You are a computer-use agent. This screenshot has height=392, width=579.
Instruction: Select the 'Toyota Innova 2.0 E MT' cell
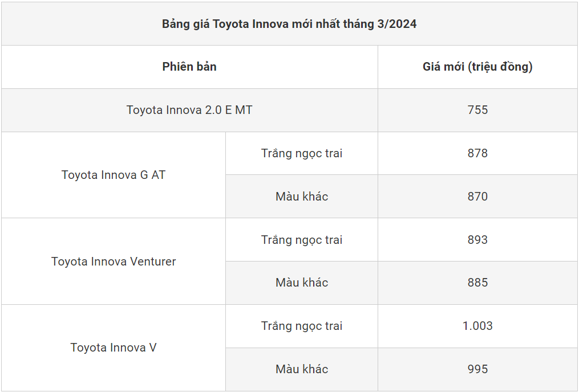(x=189, y=110)
